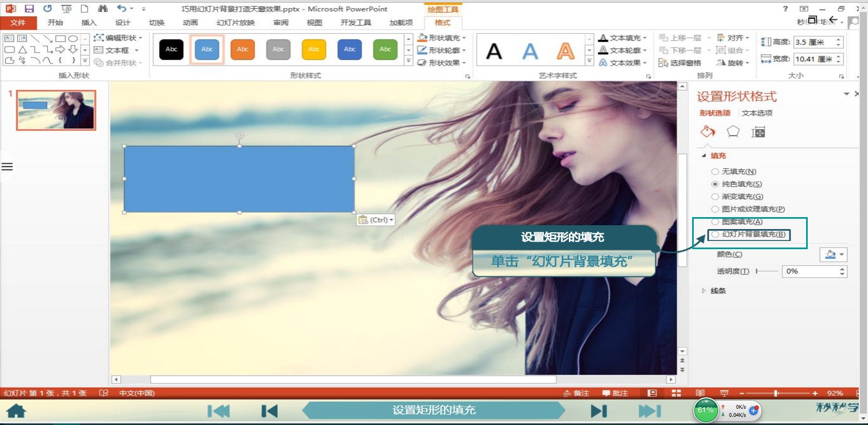
Task: Switch to 文本选项 in format pane
Action: click(757, 113)
